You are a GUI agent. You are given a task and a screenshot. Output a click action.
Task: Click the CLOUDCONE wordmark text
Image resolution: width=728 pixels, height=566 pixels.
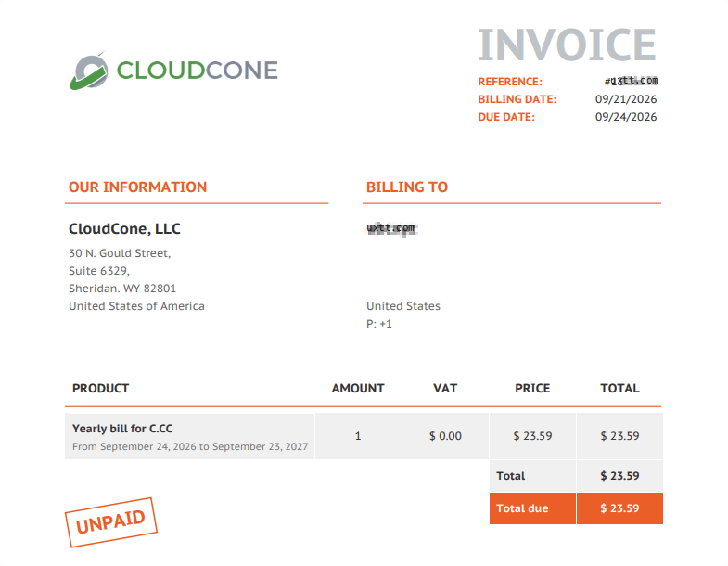[x=197, y=71]
